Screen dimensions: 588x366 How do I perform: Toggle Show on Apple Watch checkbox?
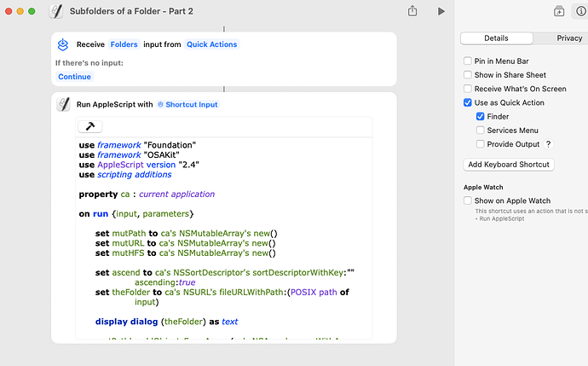pos(468,200)
